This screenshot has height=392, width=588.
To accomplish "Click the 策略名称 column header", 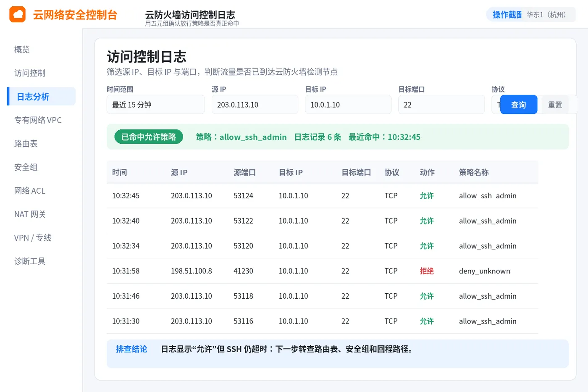I will click(474, 172).
